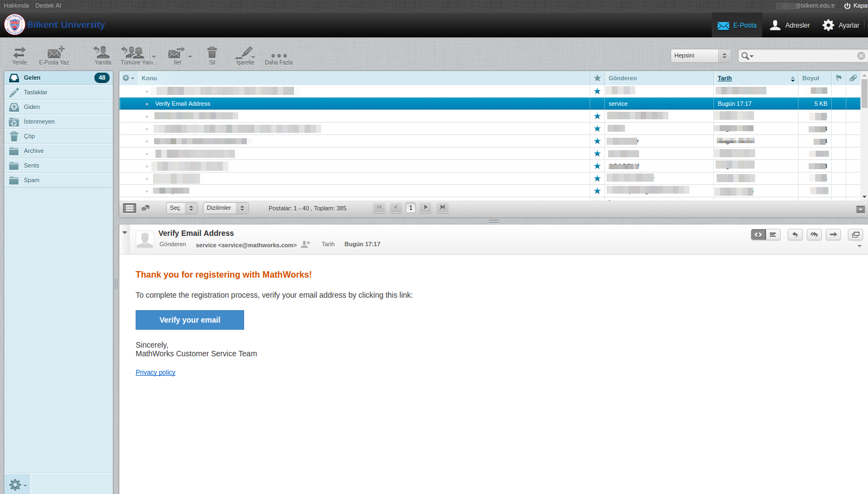Open the Dizilimler threads dropdown

pos(226,208)
